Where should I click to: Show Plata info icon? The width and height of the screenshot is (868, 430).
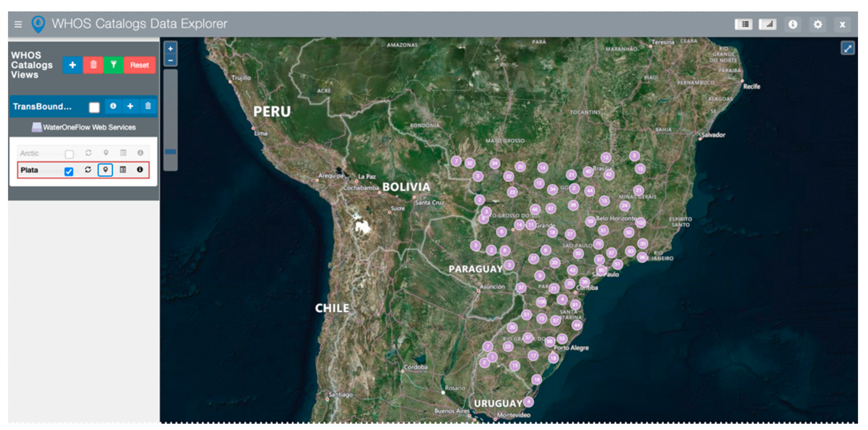pyautogui.click(x=140, y=170)
